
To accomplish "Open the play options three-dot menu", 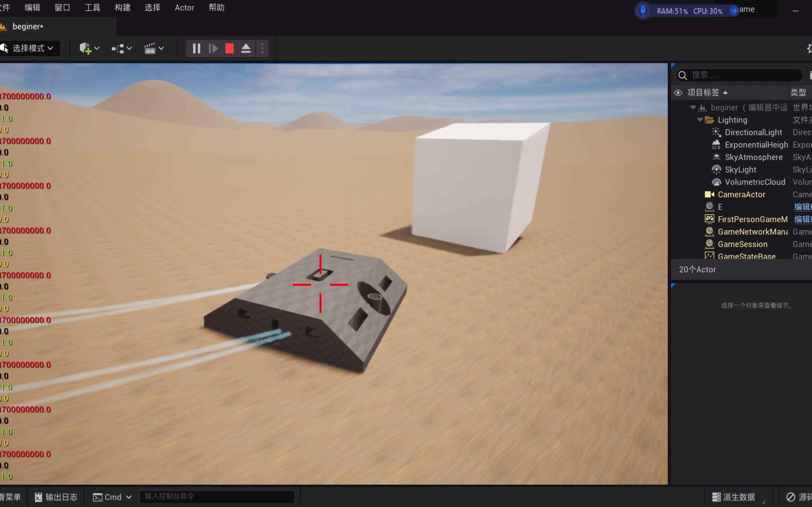I will pos(262,49).
